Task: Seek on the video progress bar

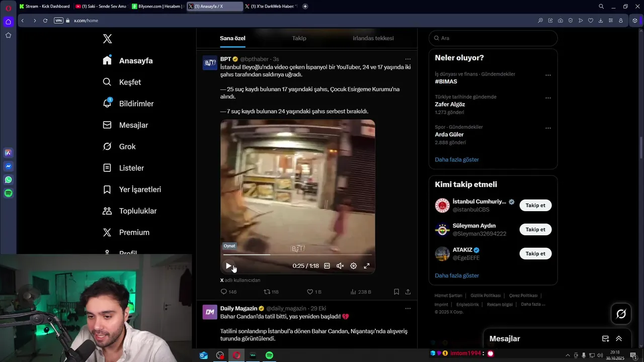Action: tap(297, 254)
